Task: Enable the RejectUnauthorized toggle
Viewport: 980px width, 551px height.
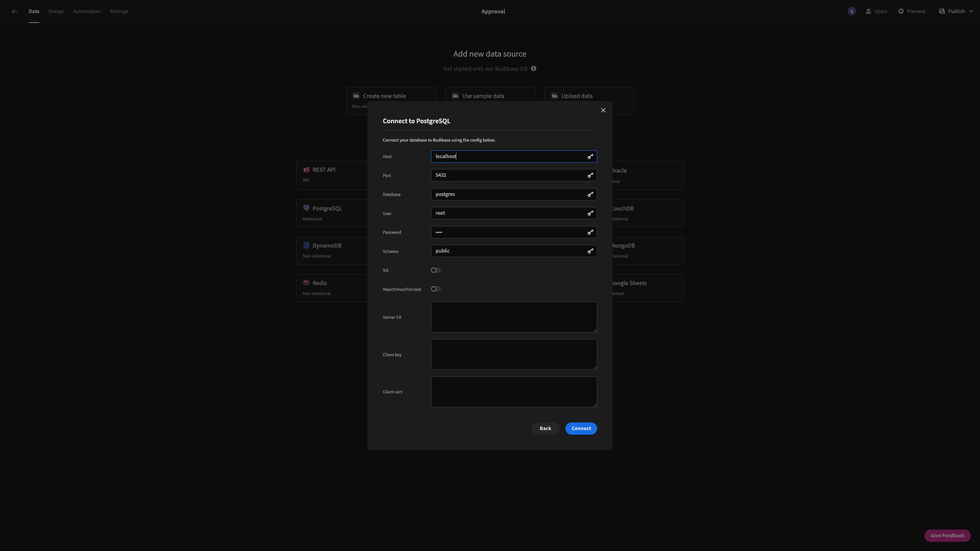Action: click(436, 289)
